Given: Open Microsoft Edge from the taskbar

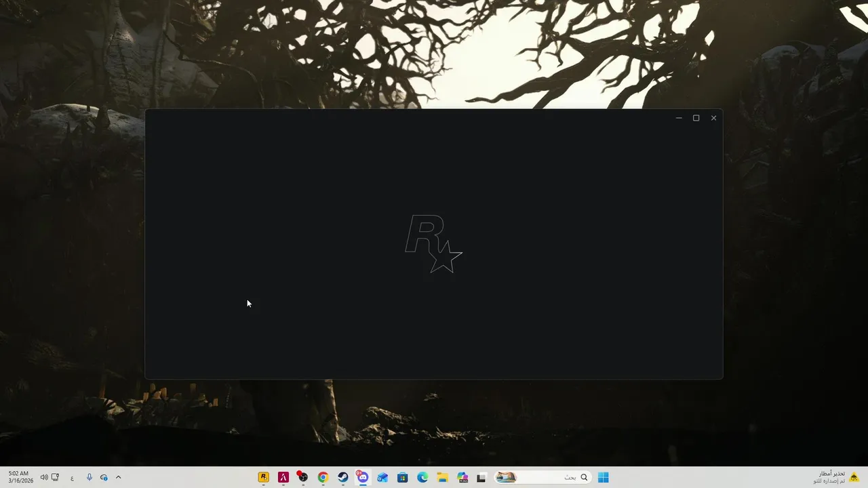Looking at the screenshot, I should point(422,477).
